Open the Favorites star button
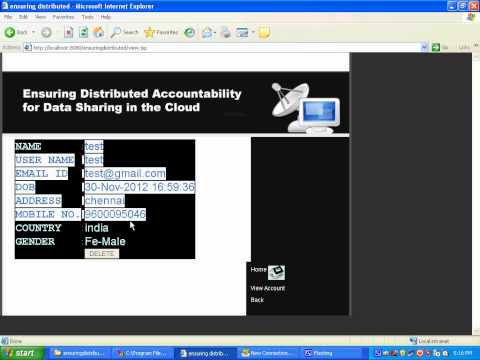This screenshot has width=480, height=360. [x=161, y=32]
